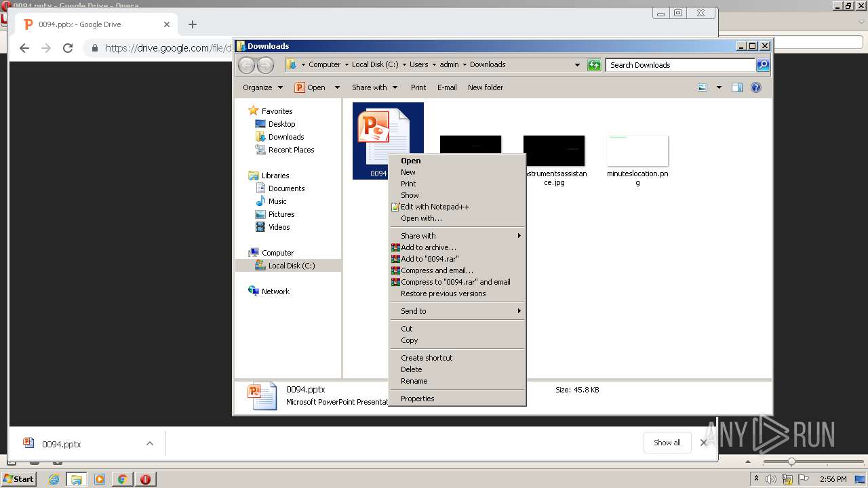Screen dimensions: 868x488
Task: Open Internet Explorer from taskbar
Action: pyautogui.click(x=54, y=479)
